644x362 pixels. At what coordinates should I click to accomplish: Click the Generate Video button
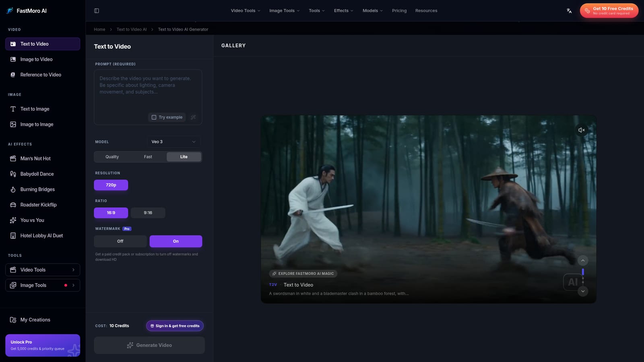click(149, 345)
